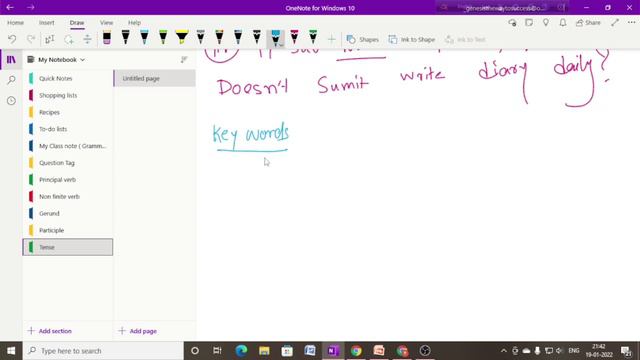Enter full screen mode
This screenshot has height=360, width=640.
(615, 23)
